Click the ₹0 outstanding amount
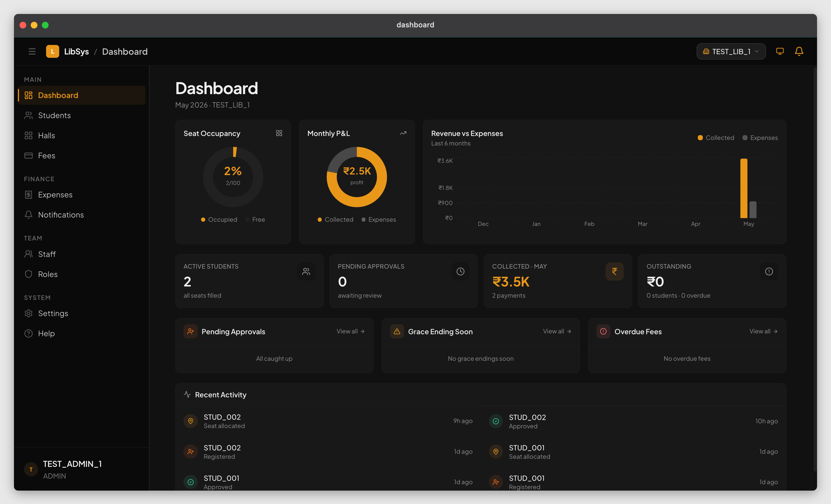The image size is (831, 504). click(655, 282)
